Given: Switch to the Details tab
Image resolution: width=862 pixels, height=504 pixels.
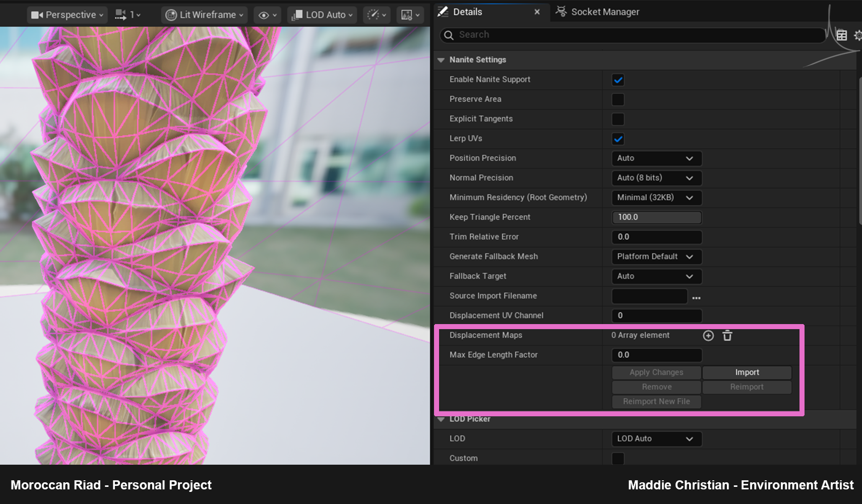Looking at the screenshot, I should 467,12.
